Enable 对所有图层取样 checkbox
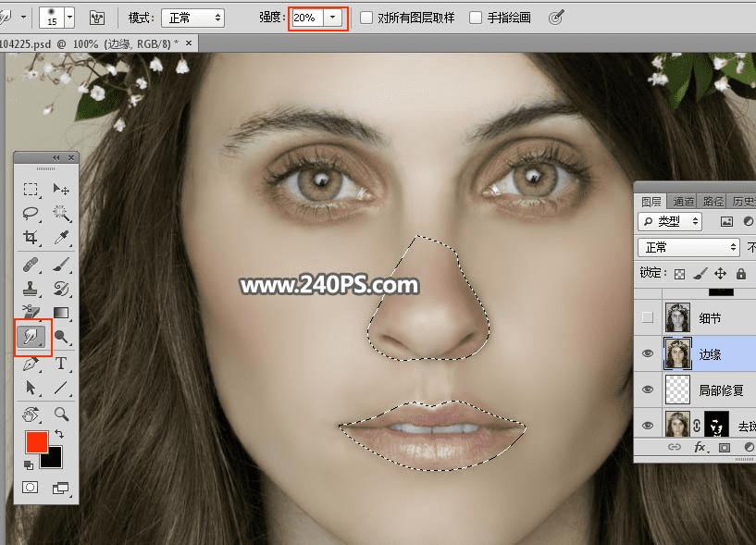This screenshot has width=756, height=545. click(366, 18)
